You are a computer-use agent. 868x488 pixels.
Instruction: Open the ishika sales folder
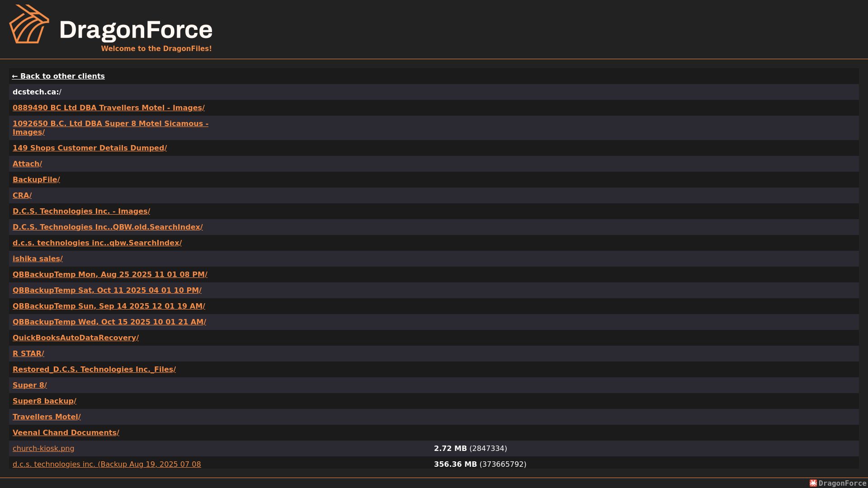pos(38,258)
